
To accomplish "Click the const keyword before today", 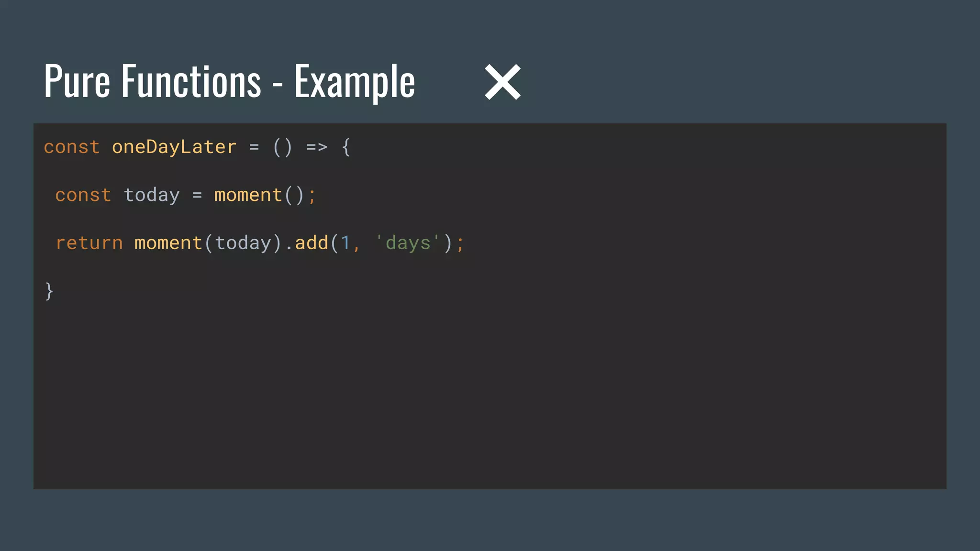I will pyautogui.click(x=83, y=195).
